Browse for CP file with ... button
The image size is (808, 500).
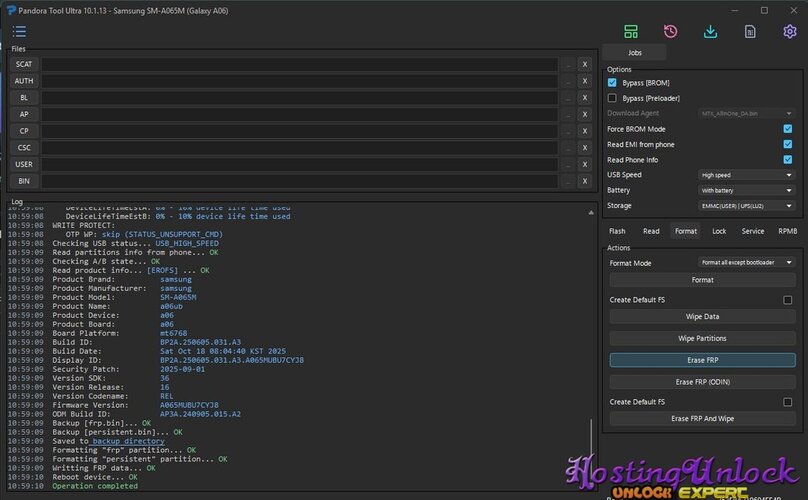pyautogui.click(x=568, y=131)
